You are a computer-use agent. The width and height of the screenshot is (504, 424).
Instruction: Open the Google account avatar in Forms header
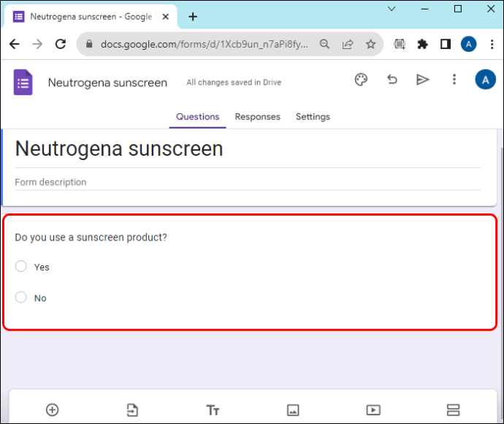tap(485, 80)
